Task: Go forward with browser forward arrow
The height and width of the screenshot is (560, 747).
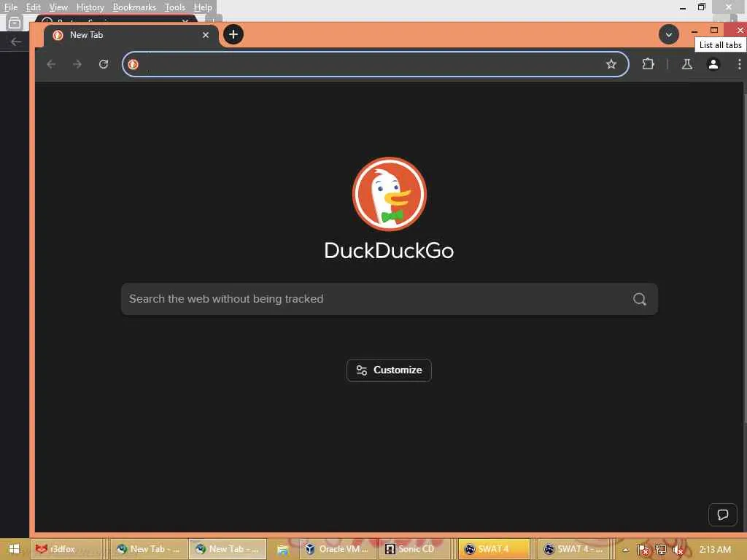Action: [x=77, y=64]
